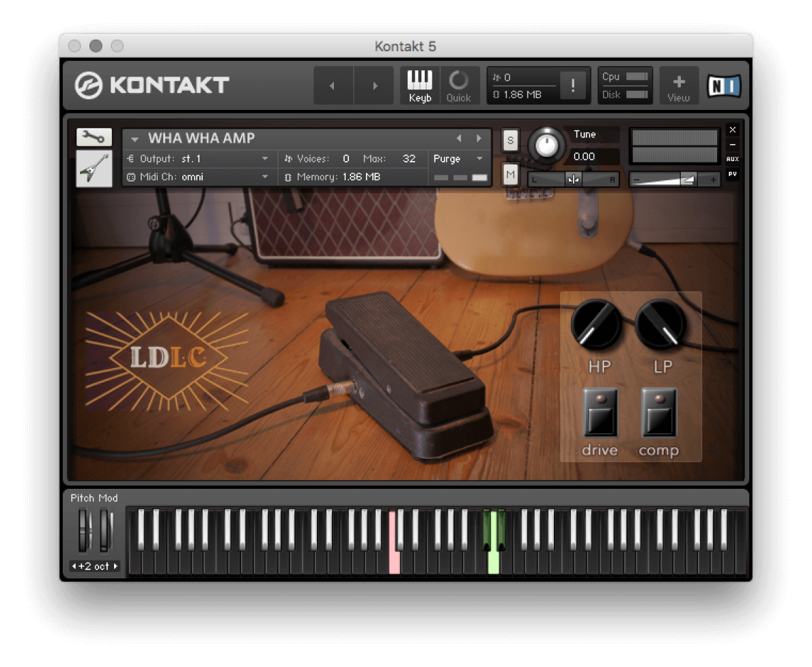This screenshot has height=667, width=812.
Task: Click the HP filter knob
Action: 597,324
